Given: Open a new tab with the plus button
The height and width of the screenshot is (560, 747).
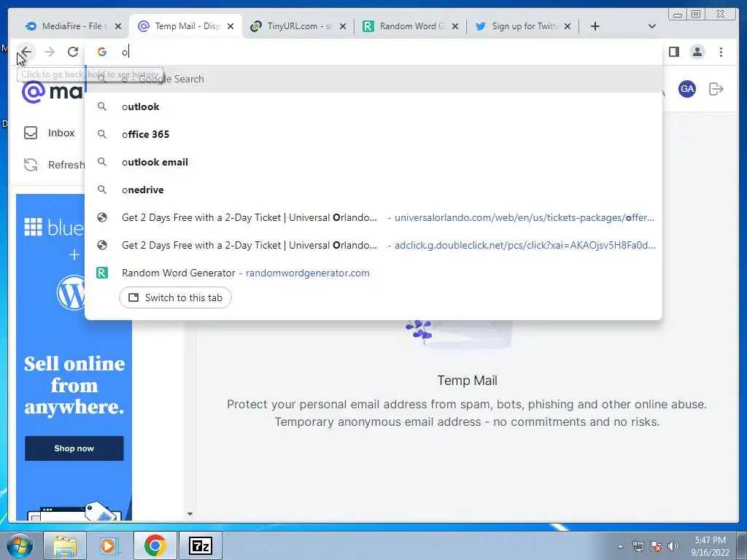Looking at the screenshot, I should [x=595, y=26].
